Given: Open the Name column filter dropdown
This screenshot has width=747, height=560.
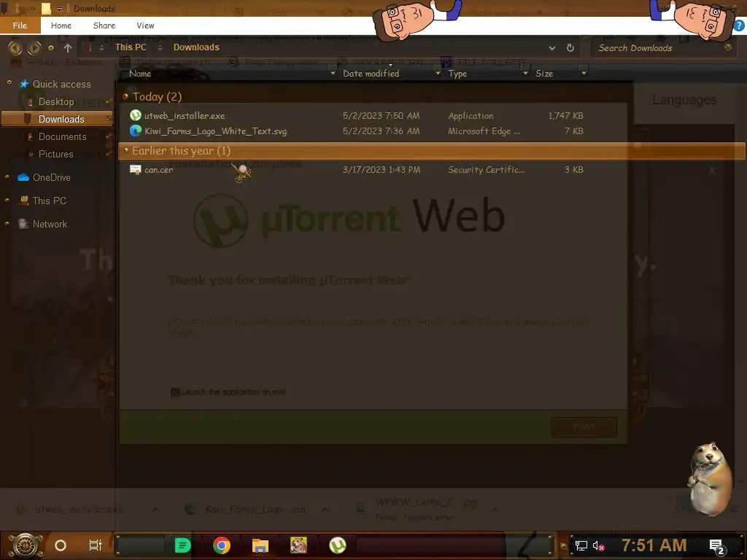Looking at the screenshot, I should click(x=333, y=74).
